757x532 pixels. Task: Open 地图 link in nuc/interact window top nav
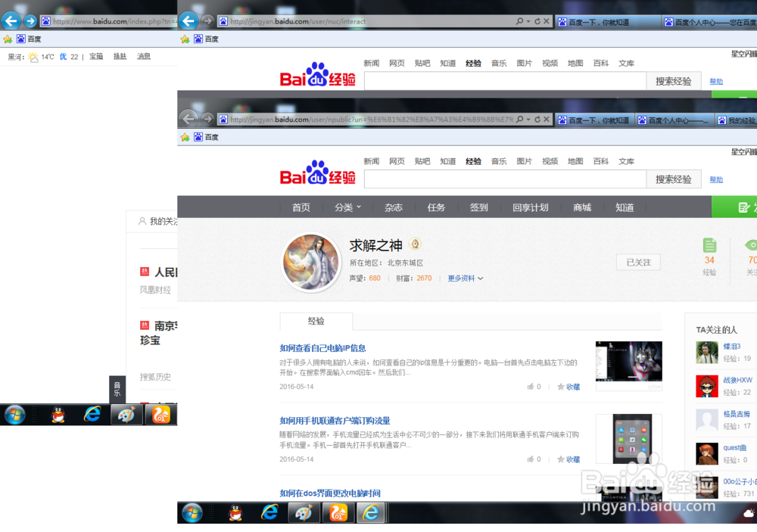click(575, 64)
